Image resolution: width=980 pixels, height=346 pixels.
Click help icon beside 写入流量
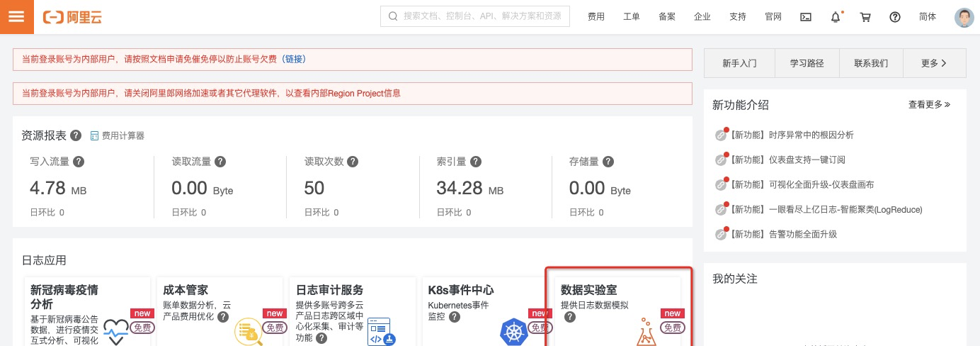(79, 162)
